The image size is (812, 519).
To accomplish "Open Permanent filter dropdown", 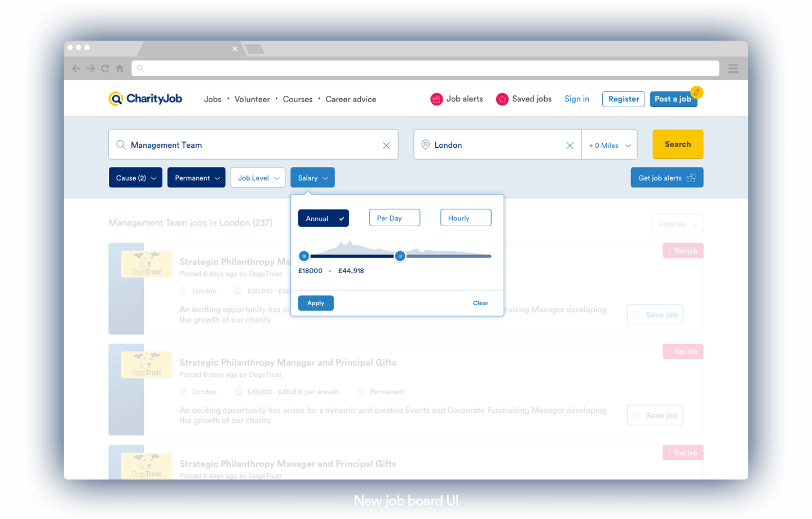I will click(x=196, y=178).
